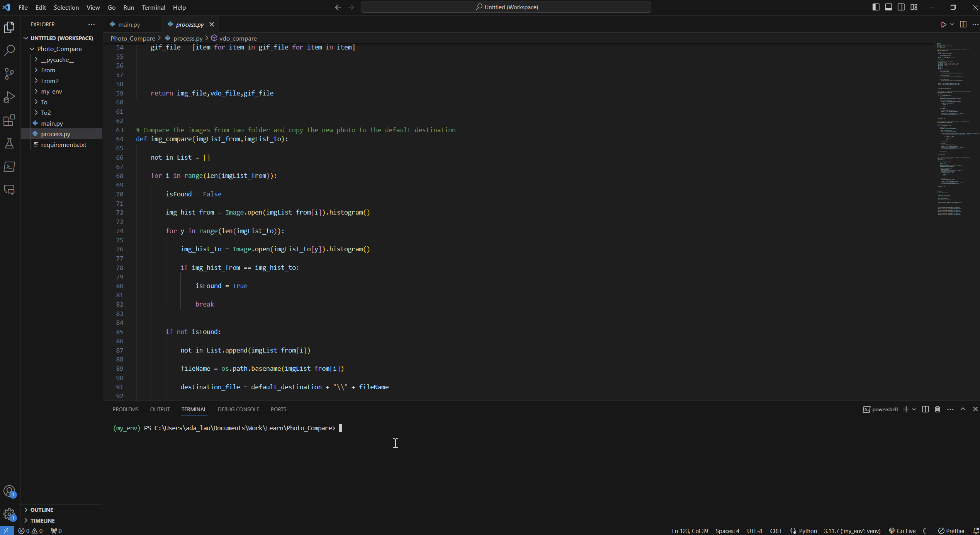
Task: Create a new terminal with the plus icon
Action: coord(906,409)
